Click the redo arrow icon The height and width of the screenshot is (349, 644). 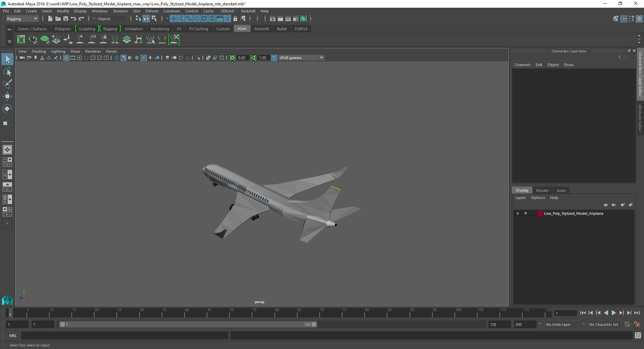pos(81,19)
